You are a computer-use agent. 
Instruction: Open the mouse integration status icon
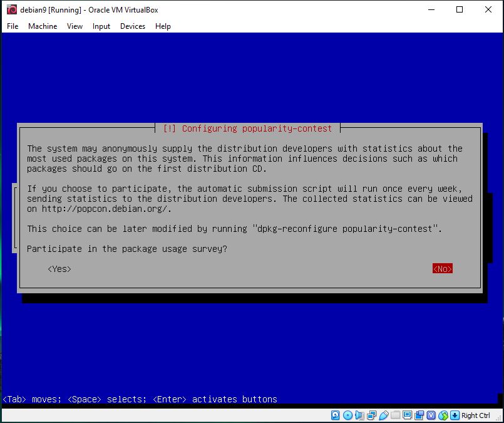[x=443, y=415]
